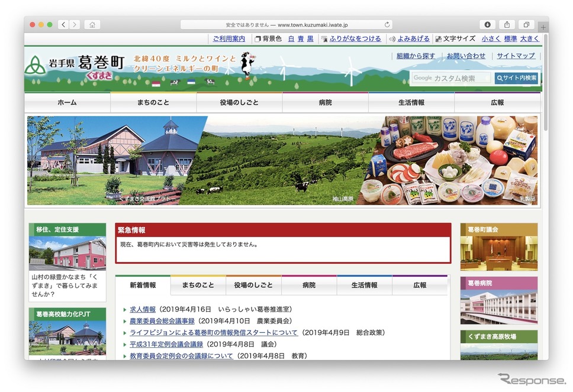The width and height of the screenshot is (573, 392).
Task: Open the 葛巻病院 sidebar card
Action: coord(499,300)
